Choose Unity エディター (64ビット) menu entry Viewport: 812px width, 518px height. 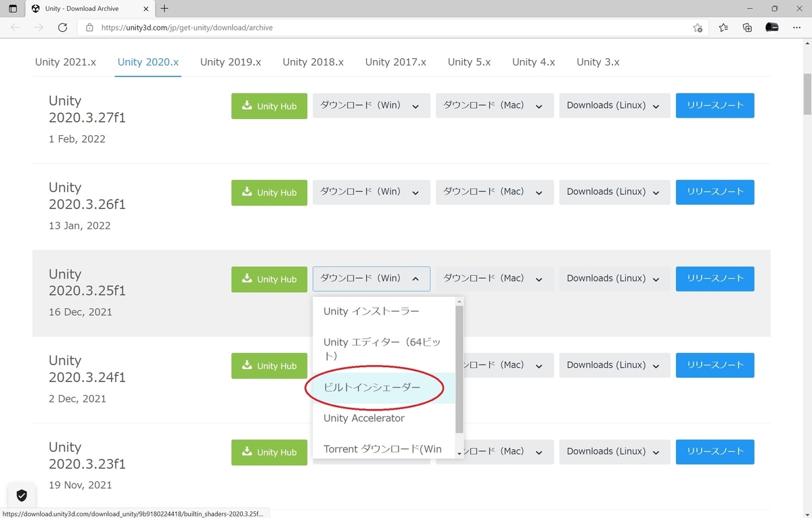coord(384,349)
